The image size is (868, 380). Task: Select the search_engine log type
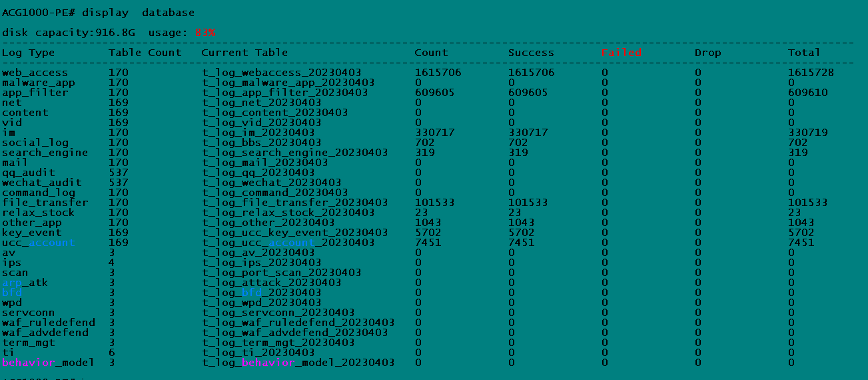(45, 153)
